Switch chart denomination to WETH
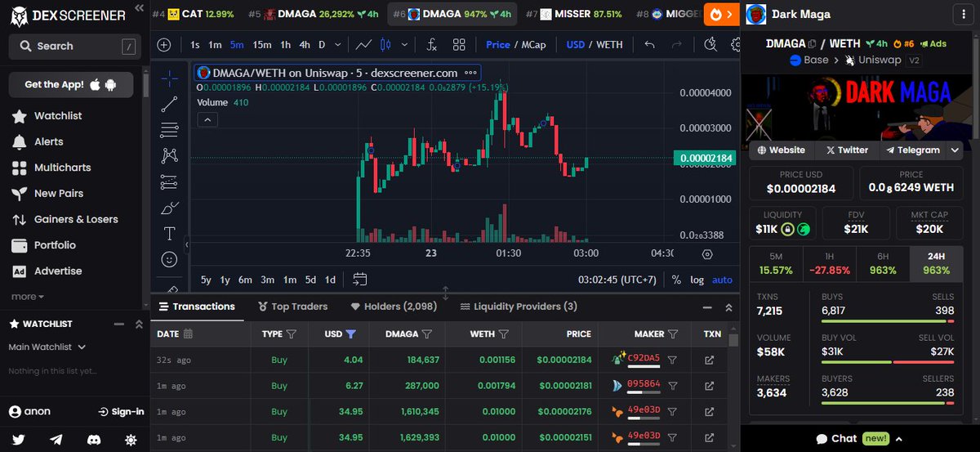The width and height of the screenshot is (980, 452). coord(609,44)
